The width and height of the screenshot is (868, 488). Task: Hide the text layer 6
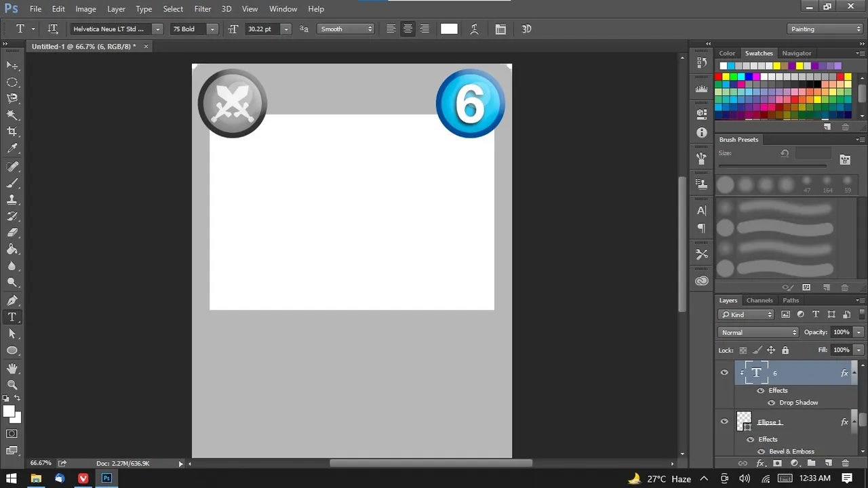tap(724, 373)
